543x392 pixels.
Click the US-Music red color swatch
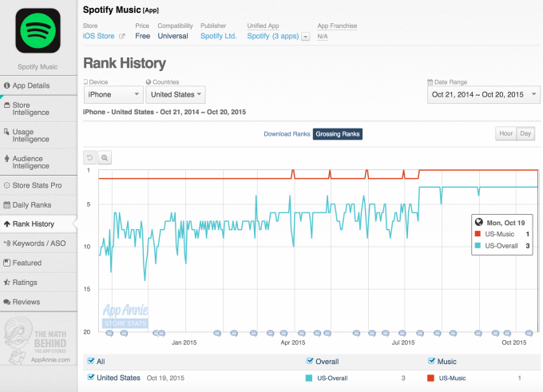430,378
